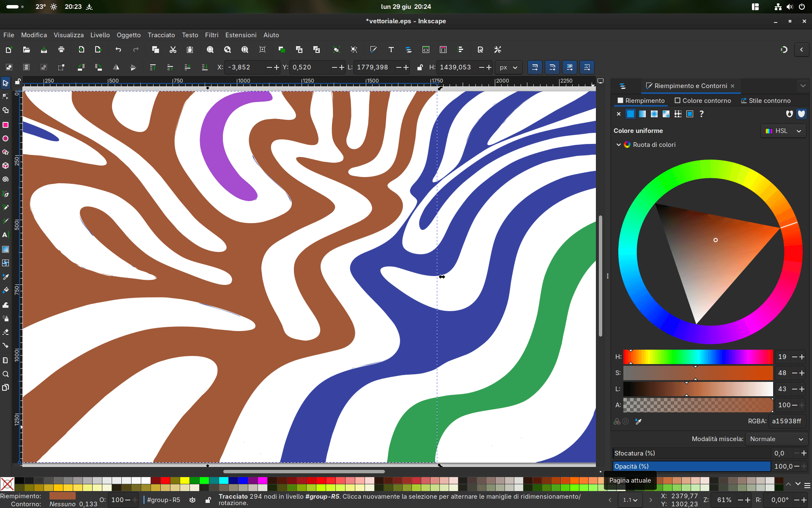Viewport: 812px width, 508px height.
Task: Click the Print icon
Action: pyautogui.click(x=61, y=50)
